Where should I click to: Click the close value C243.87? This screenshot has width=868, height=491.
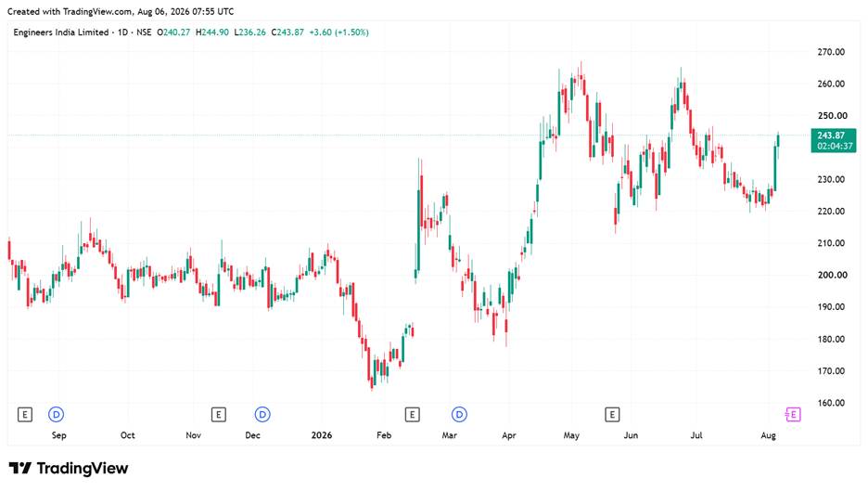tap(287, 32)
